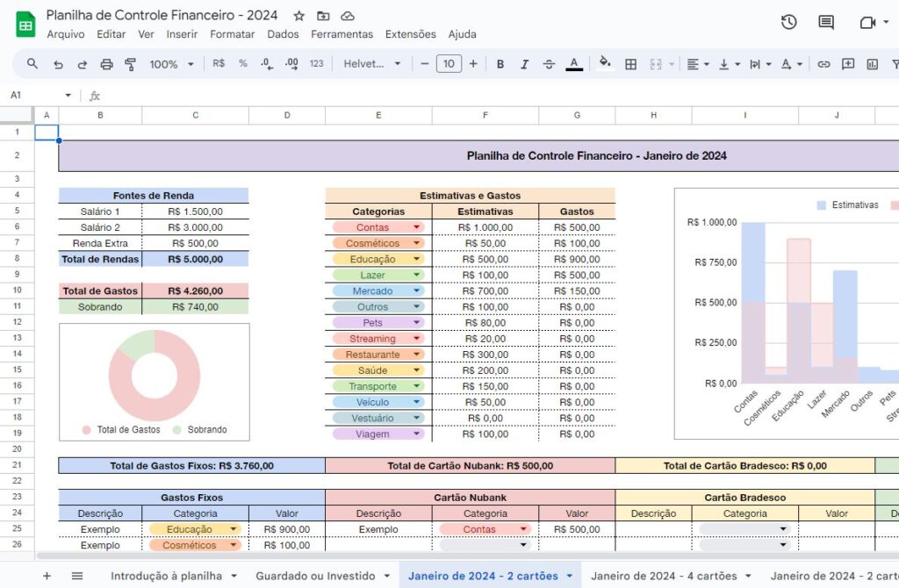Screen dimensions: 899x588
Task: Toggle bold formatting
Action: tap(500, 64)
